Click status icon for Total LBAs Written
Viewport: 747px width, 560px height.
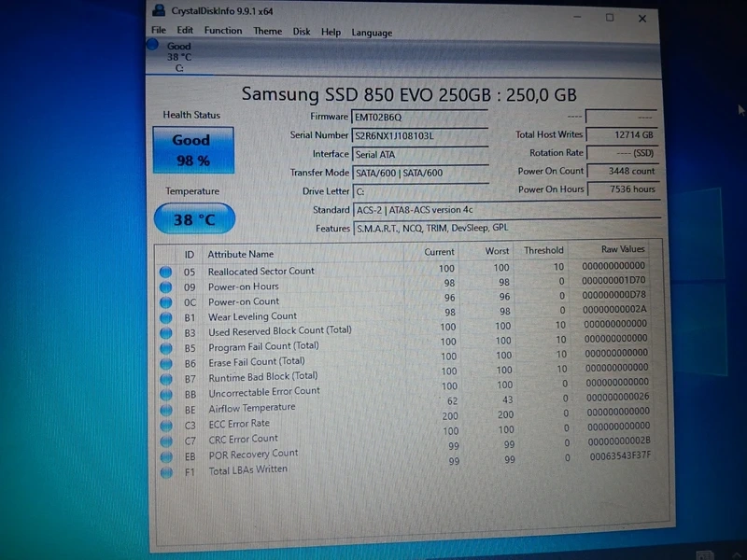(x=166, y=472)
